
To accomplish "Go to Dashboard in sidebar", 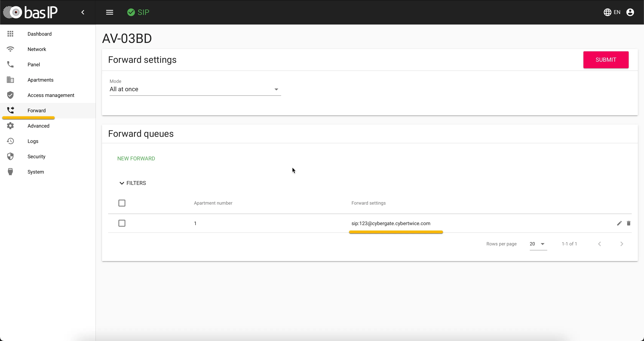I will tap(39, 34).
